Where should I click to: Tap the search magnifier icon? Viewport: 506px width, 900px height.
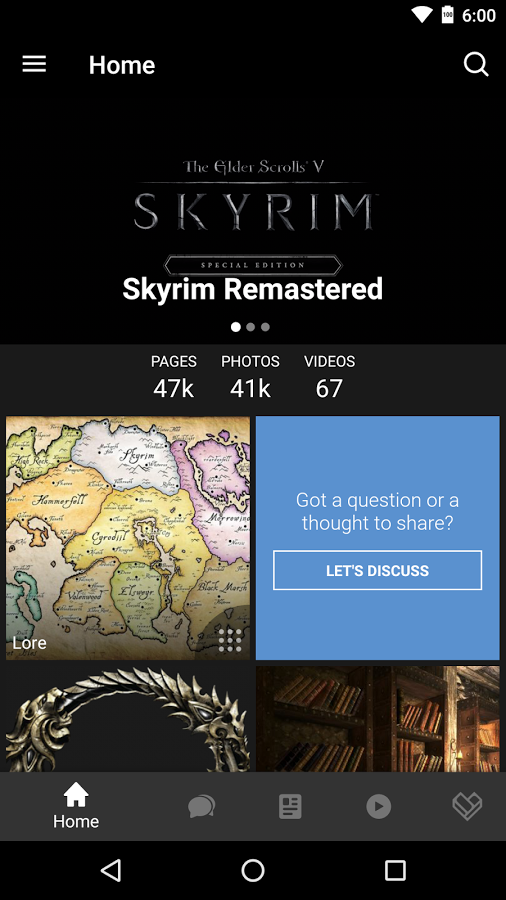click(476, 64)
